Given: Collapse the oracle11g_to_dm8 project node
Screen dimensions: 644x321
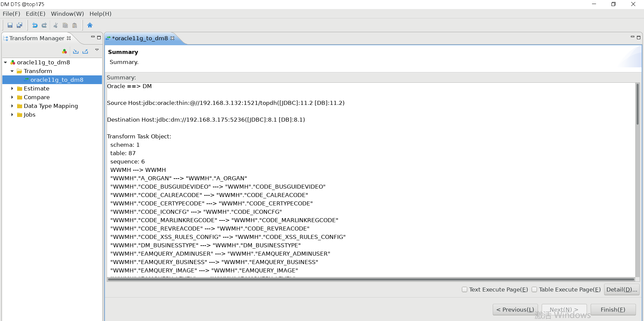Looking at the screenshot, I should click(x=5, y=62).
